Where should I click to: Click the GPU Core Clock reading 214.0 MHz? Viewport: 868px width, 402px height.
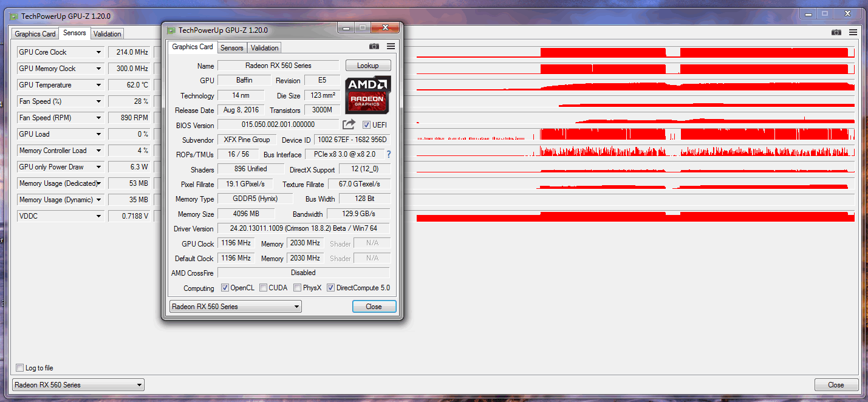click(x=130, y=52)
